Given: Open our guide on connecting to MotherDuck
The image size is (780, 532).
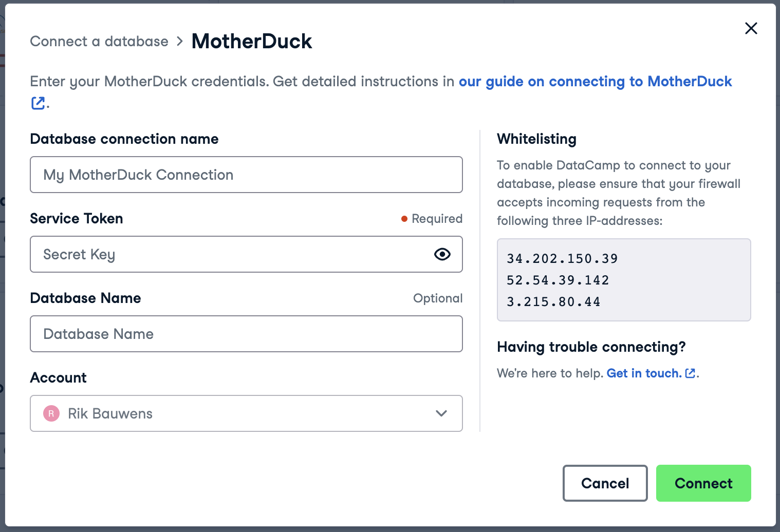Looking at the screenshot, I should pos(595,81).
